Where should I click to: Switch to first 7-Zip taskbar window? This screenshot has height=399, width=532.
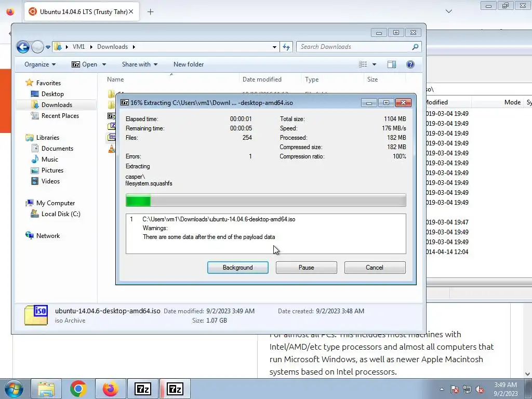pos(142,389)
